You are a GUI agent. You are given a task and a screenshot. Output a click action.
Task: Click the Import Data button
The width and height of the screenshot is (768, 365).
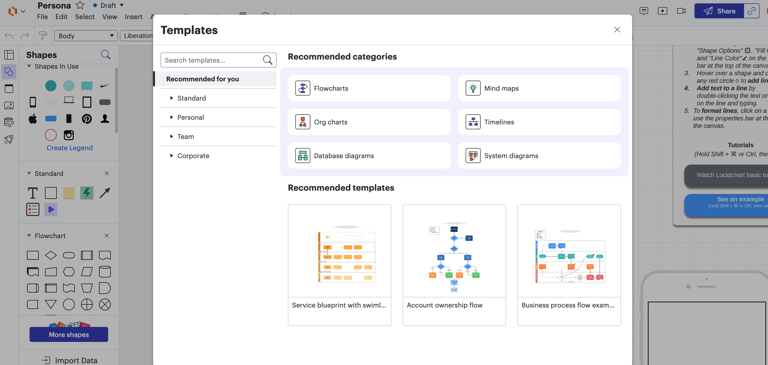coord(69,360)
